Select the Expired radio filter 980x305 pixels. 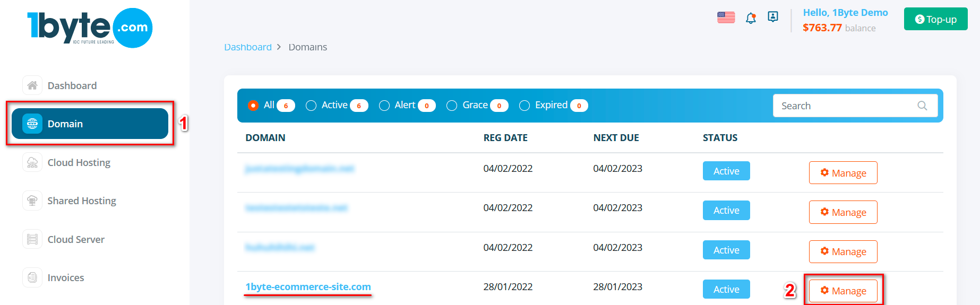[525, 106]
